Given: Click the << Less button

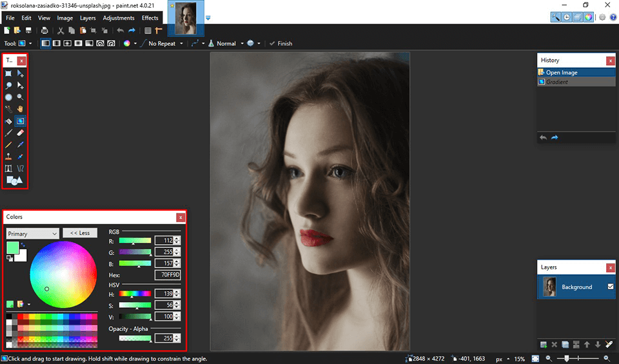Looking at the screenshot, I should (x=80, y=233).
